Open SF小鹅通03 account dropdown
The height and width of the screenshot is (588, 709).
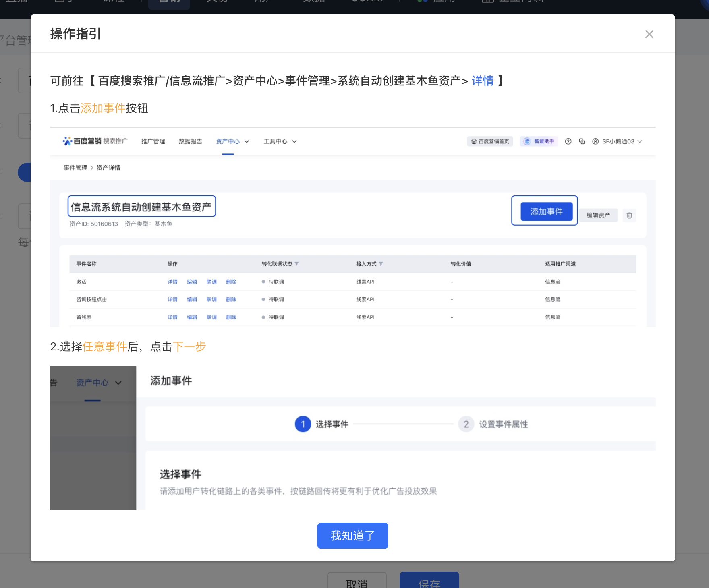[617, 141]
